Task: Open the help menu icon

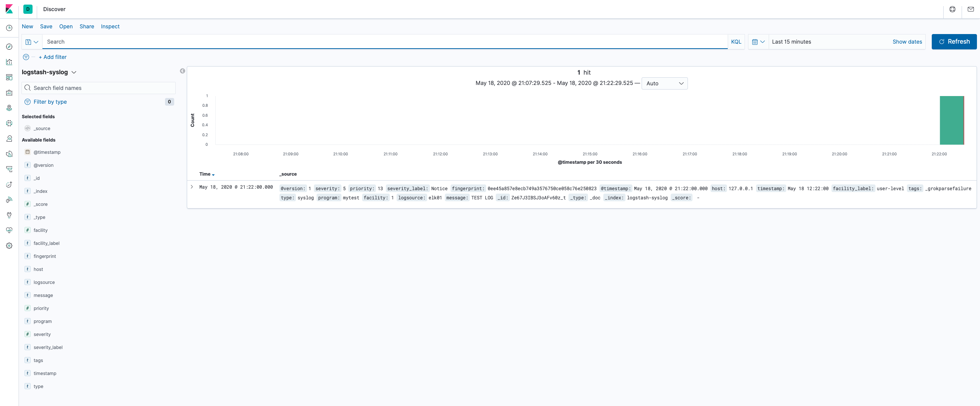Action: tap(952, 9)
